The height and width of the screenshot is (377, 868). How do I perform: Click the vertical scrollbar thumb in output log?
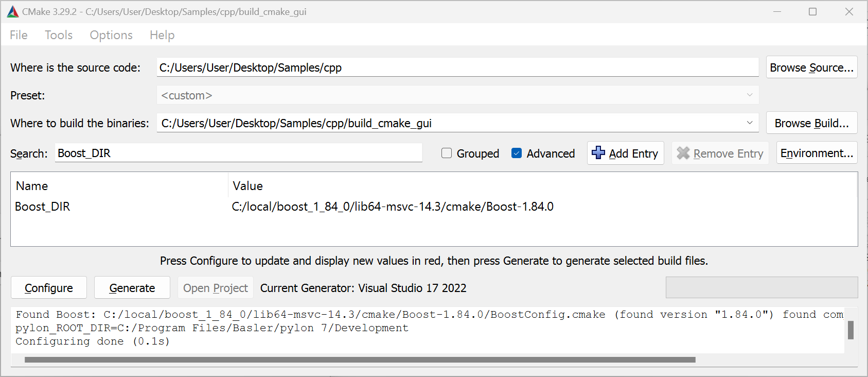pyautogui.click(x=851, y=330)
